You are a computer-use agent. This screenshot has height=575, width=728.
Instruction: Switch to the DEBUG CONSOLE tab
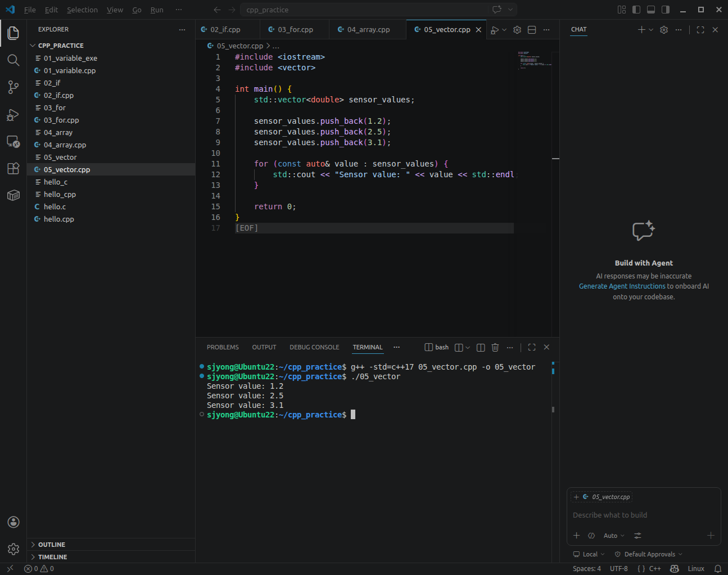(314, 347)
